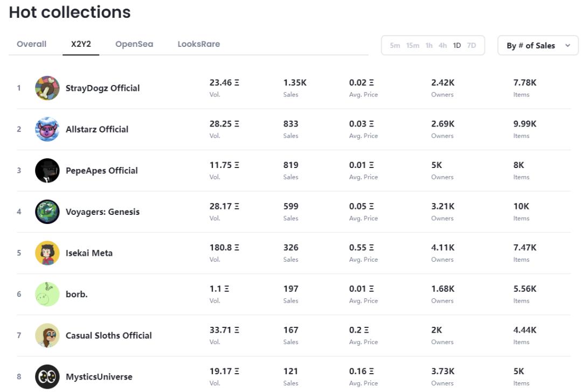Image resolution: width=582 pixels, height=392 pixels.
Task: Open the MysticsUniverse eyes avatar icon
Action: 47,377
